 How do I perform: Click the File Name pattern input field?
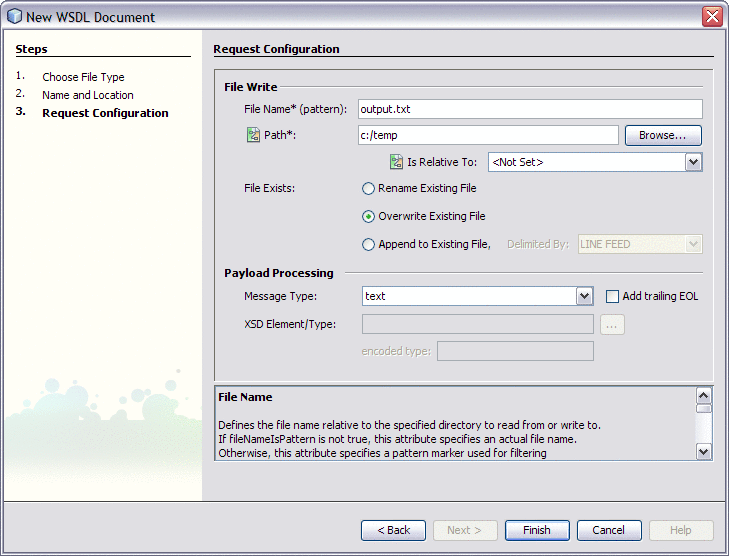(x=530, y=109)
